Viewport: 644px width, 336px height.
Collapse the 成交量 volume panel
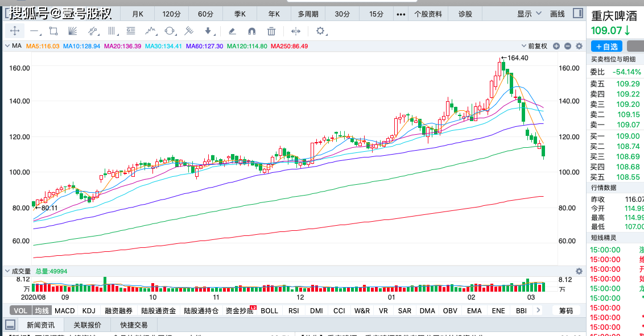pos(7,271)
